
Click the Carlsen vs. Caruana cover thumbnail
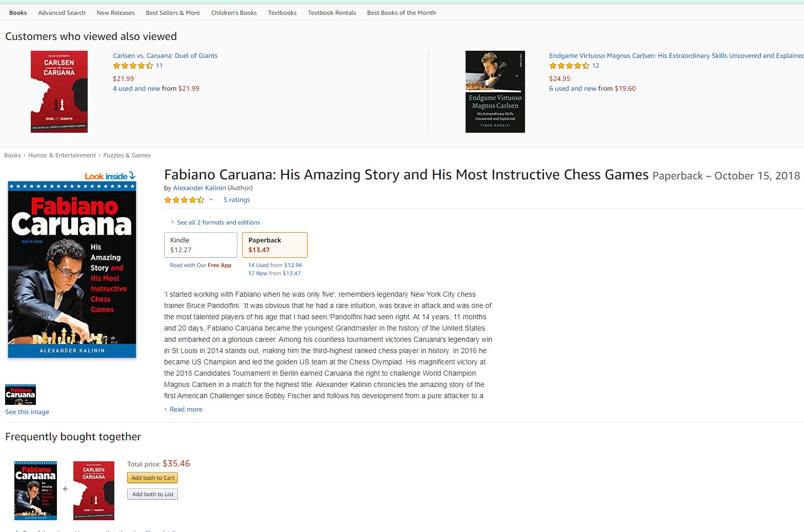(59, 92)
